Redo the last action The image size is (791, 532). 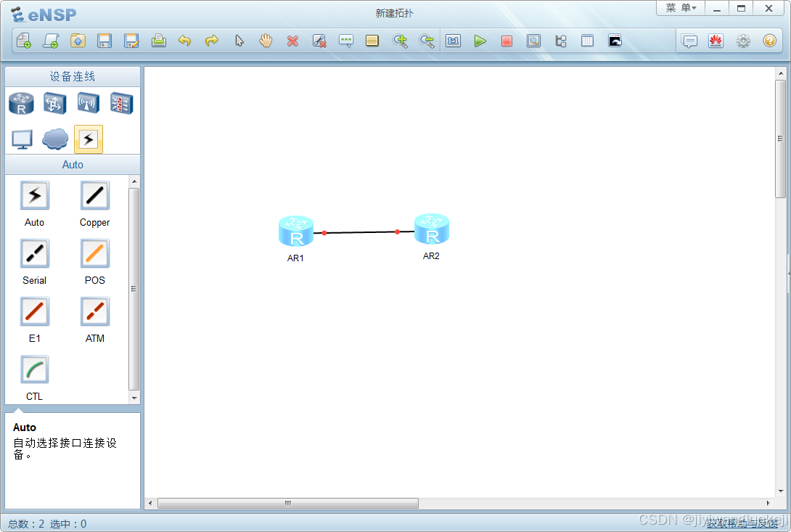coord(212,41)
